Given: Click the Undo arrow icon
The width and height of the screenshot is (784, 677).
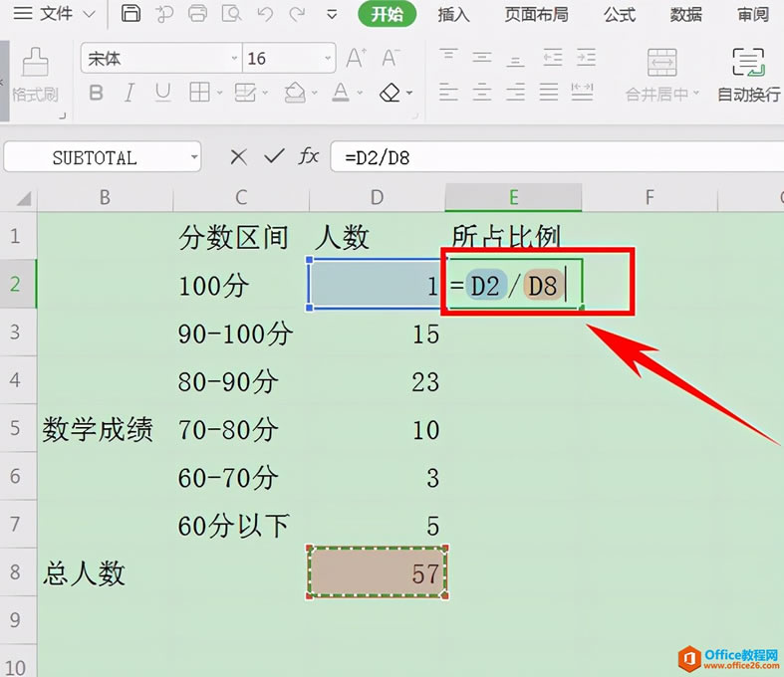Looking at the screenshot, I should 265,14.
